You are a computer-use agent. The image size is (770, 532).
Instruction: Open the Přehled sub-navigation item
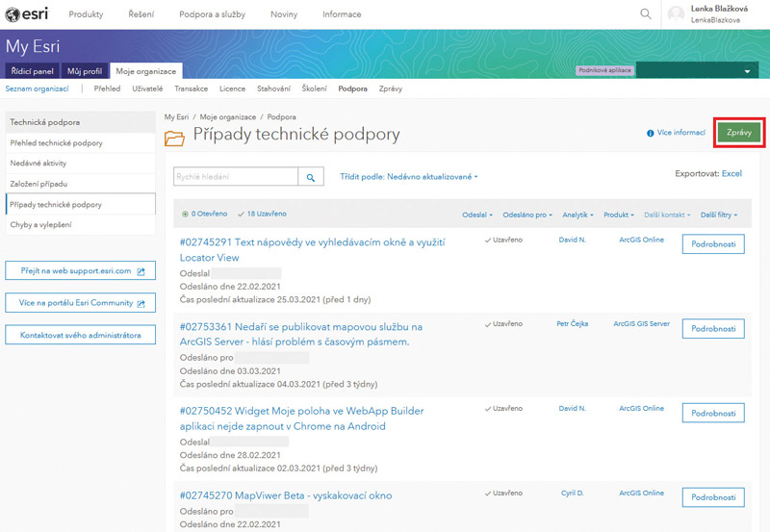pos(107,89)
